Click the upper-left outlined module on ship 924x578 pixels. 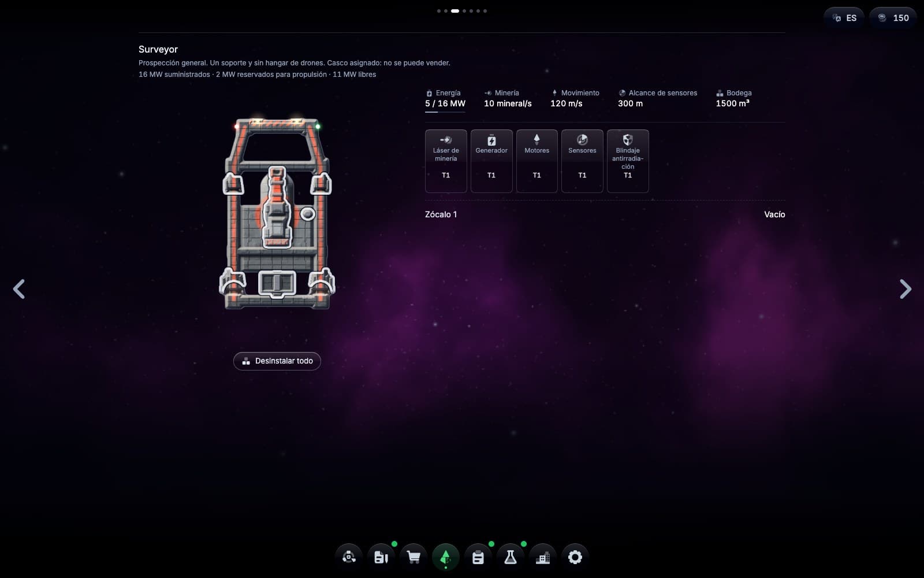[233, 183]
